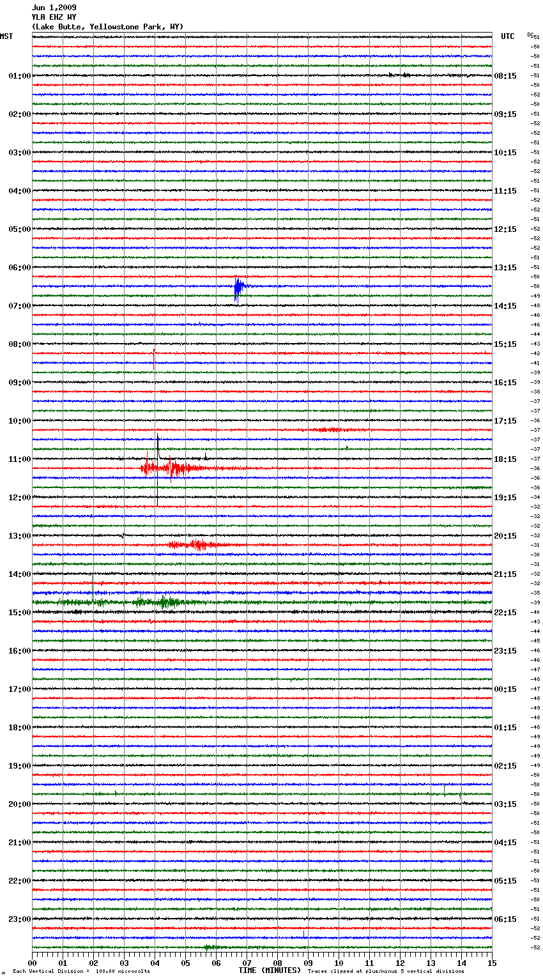Click the 15:15 UTC time label
Image resolution: width=543 pixels, height=980 pixels.
click(x=505, y=344)
